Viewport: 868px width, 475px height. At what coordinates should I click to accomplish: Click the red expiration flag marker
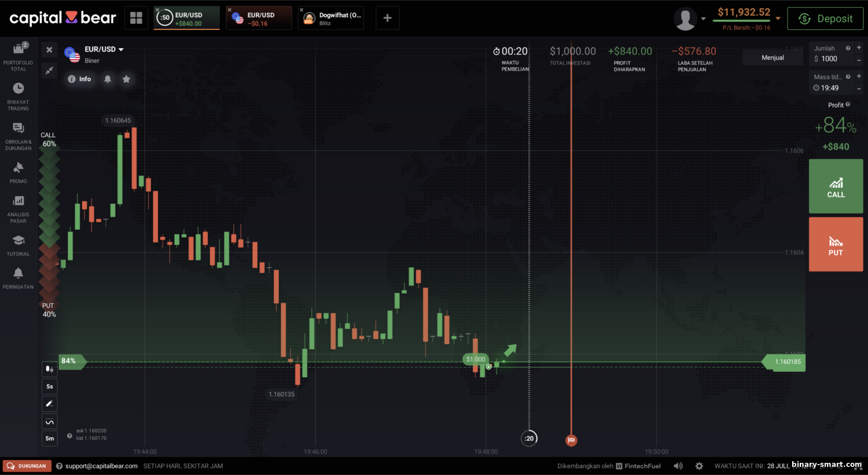point(571,440)
